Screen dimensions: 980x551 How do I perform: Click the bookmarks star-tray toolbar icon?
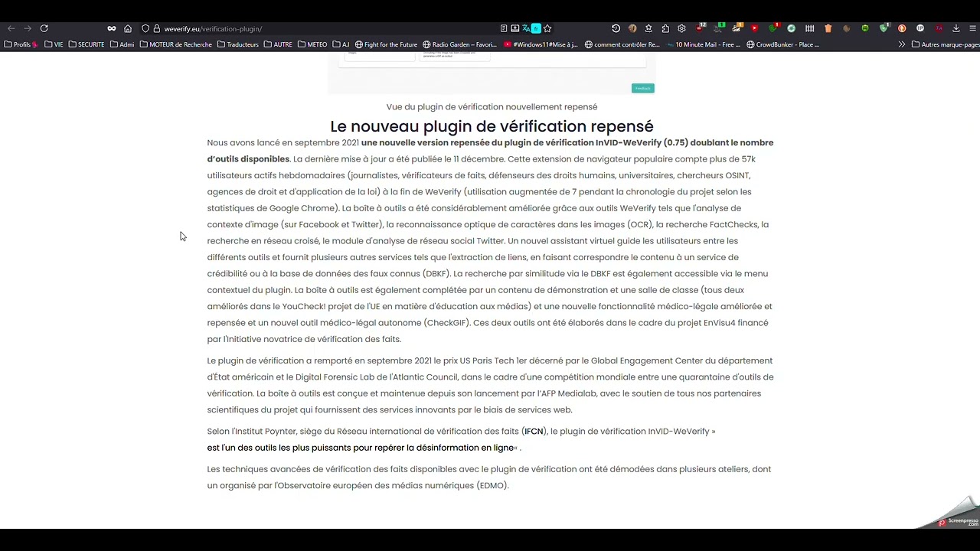(x=648, y=28)
